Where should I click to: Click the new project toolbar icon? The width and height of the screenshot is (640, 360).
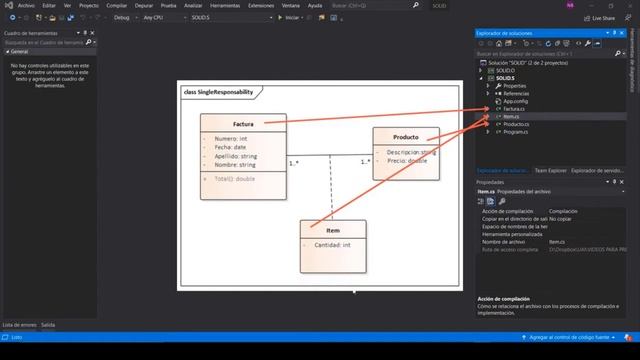(x=39, y=18)
